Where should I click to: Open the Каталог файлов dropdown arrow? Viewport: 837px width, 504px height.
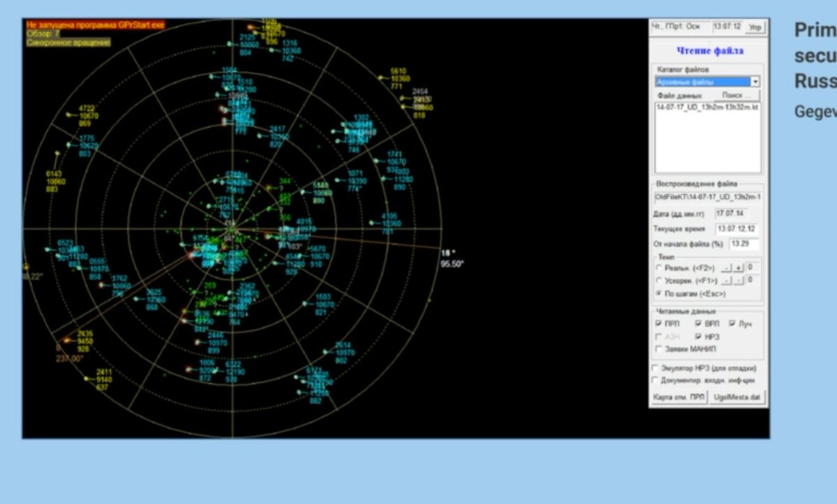755,82
